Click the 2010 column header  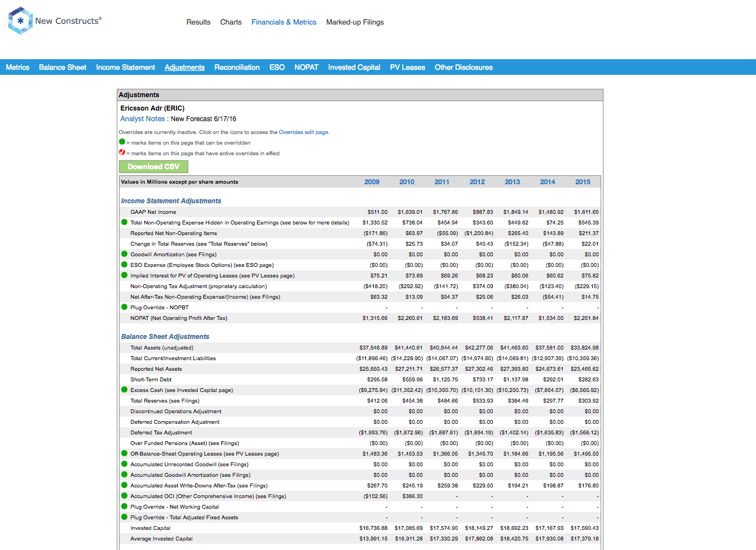407,182
